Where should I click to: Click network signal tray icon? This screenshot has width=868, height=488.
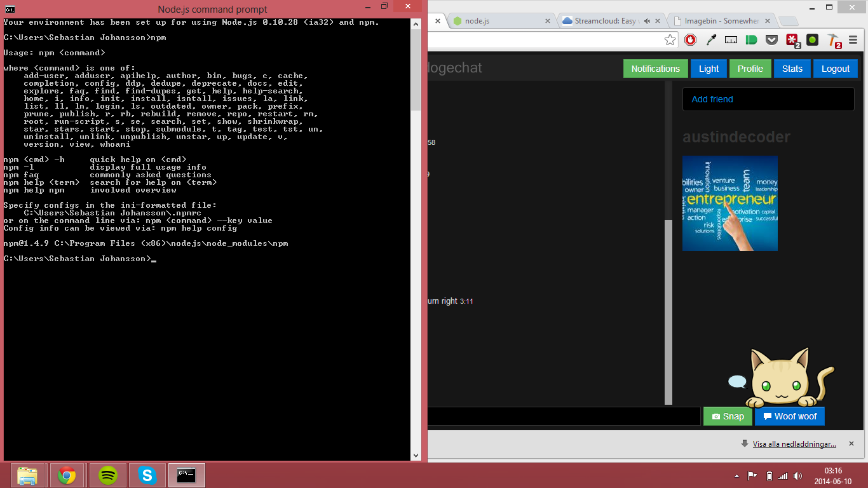click(783, 475)
